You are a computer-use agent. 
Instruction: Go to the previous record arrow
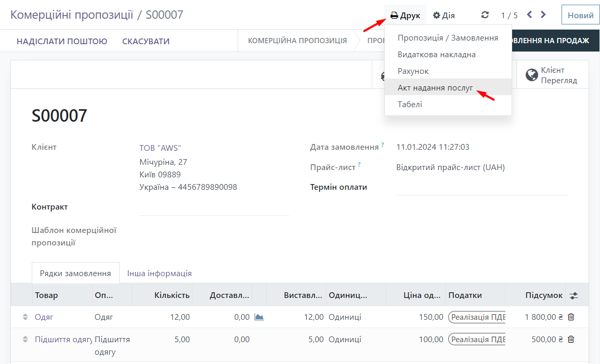click(x=529, y=15)
